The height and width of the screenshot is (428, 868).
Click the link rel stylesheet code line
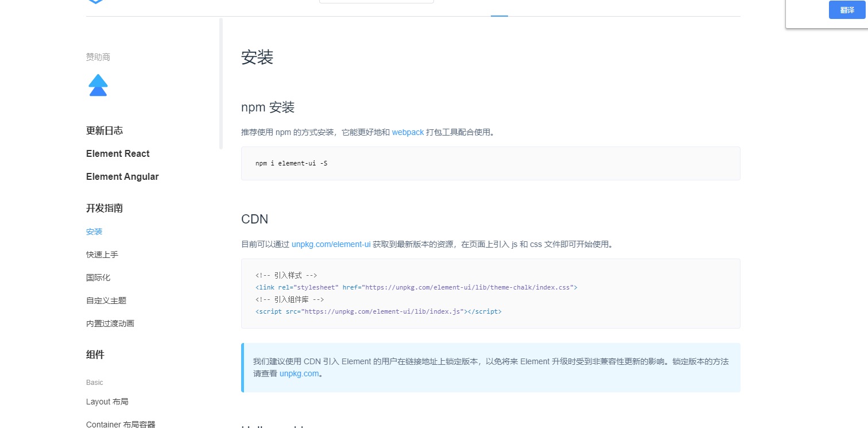pyautogui.click(x=416, y=287)
